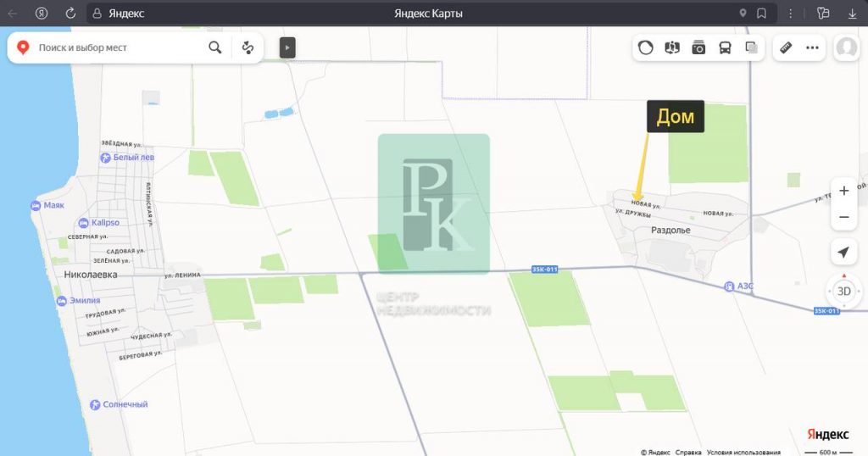
Task: Click the 'Ялтинская ул.' street label
Action: (149, 204)
